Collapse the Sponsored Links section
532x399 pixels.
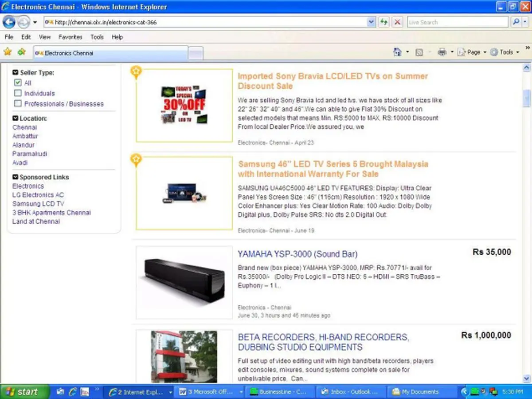(x=15, y=177)
